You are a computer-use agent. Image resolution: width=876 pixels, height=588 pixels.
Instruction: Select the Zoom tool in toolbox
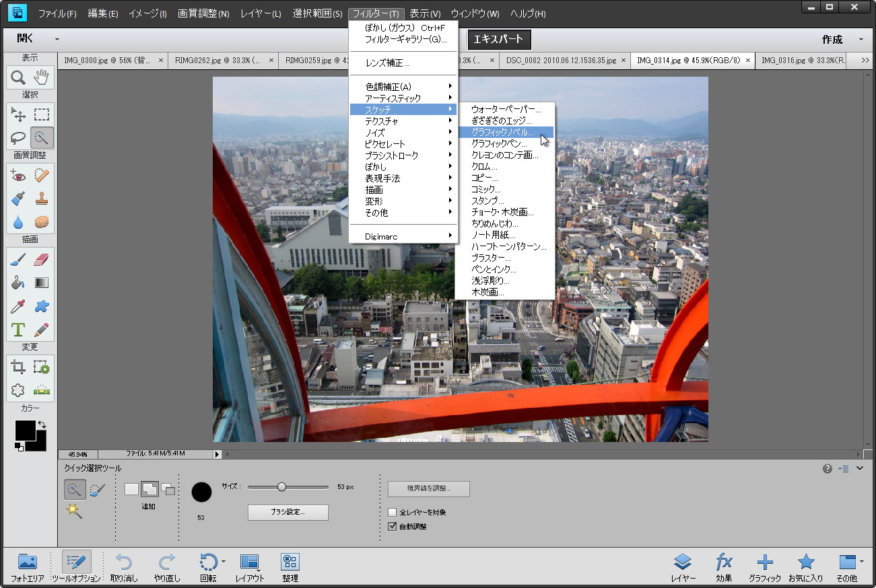18,77
